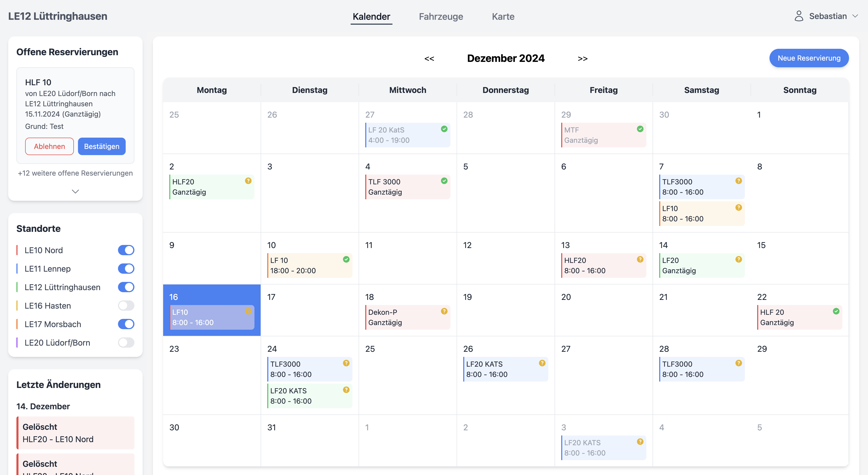The image size is (868, 475).
Task: Click pending icon on LF20 KATS December 24
Action: point(346,390)
